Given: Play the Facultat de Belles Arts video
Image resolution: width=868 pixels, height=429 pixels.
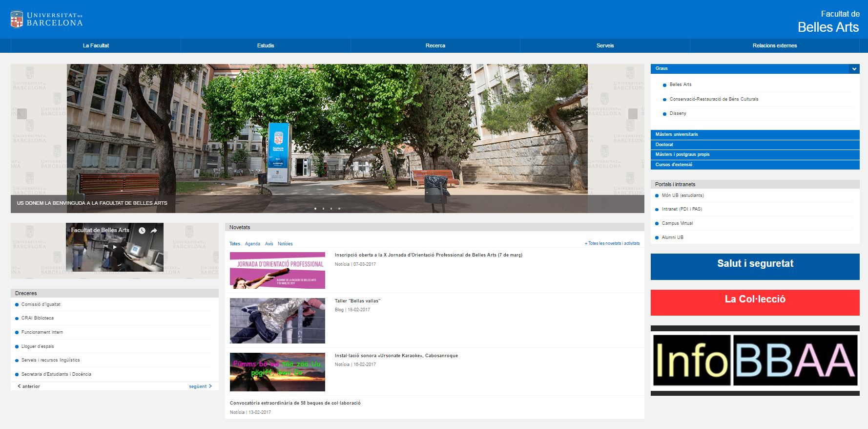Looking at the screenshot, I should (x=115, y=247).
